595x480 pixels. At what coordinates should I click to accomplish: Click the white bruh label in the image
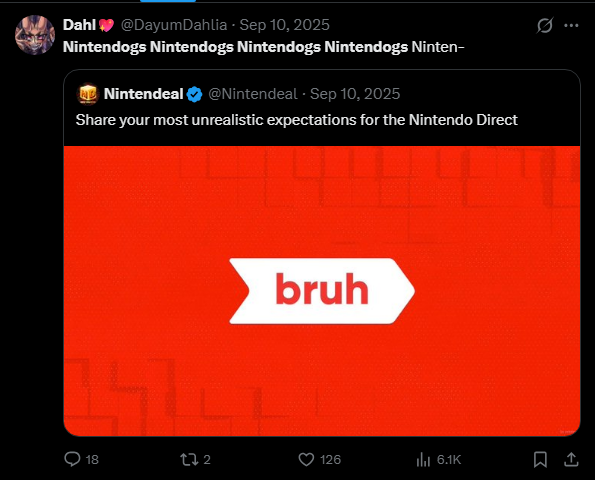(322, 291)
